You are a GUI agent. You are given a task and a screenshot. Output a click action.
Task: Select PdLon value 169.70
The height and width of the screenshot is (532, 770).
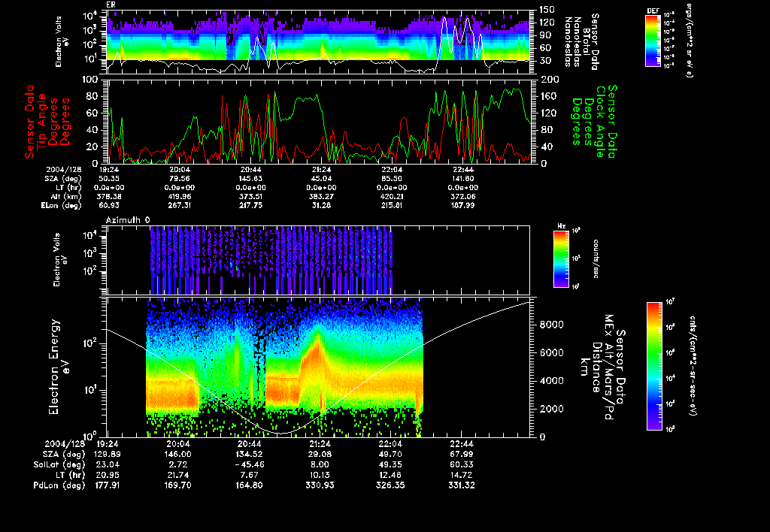tap(178, 485)
